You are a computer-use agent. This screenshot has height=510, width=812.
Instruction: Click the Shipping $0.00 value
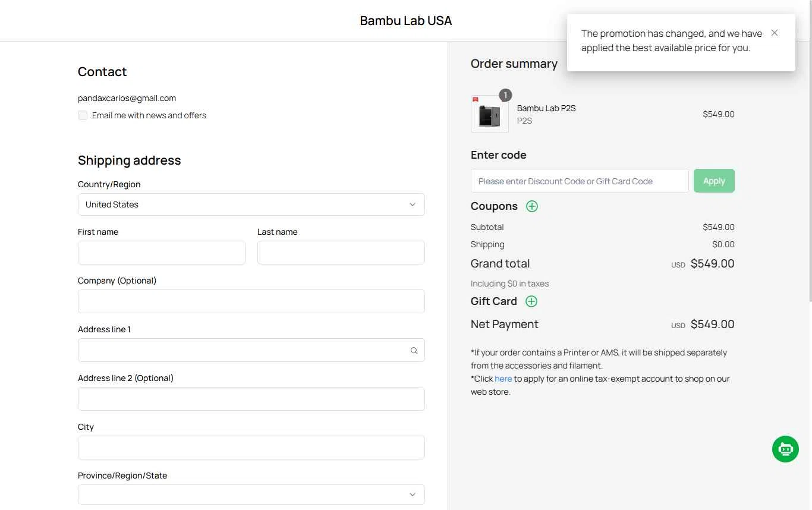(723, 244)
